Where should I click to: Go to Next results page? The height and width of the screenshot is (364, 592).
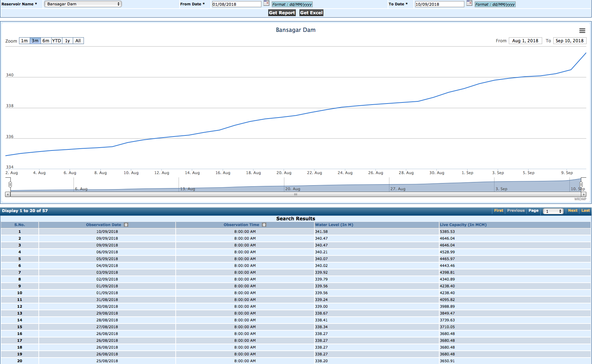tap(573, 211)
